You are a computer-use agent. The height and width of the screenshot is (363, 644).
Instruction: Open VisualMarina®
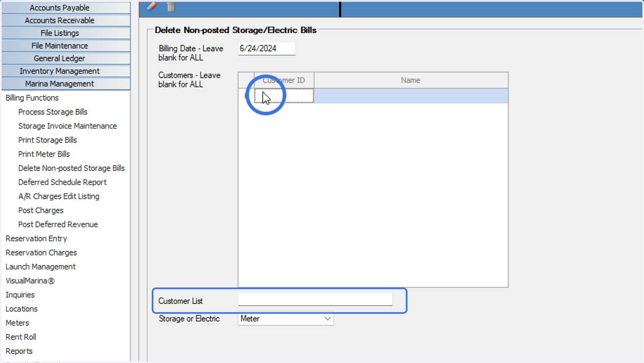(30, 281)
